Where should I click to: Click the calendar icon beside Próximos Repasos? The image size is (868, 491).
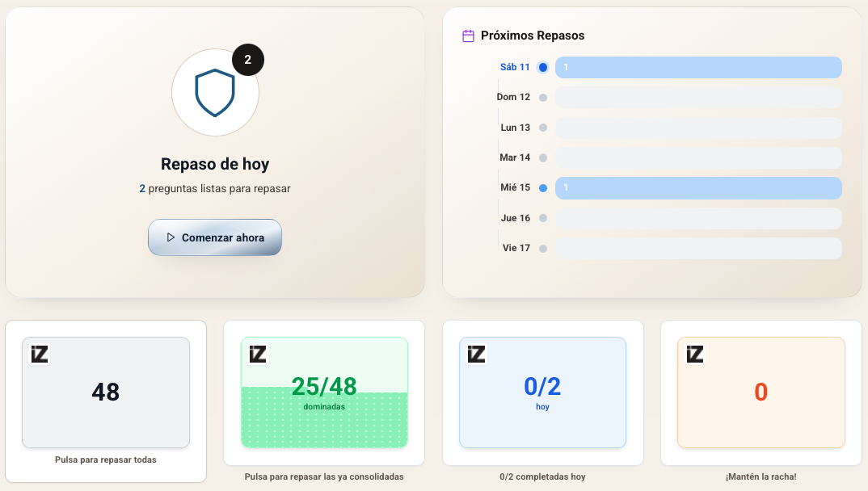[467, 36]
